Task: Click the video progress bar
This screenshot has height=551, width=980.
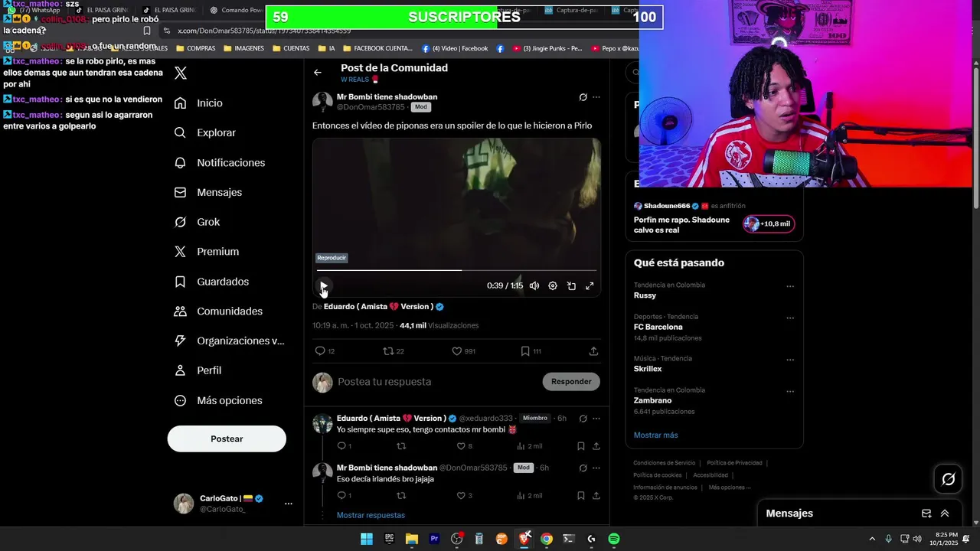Action: click(456, 270)
